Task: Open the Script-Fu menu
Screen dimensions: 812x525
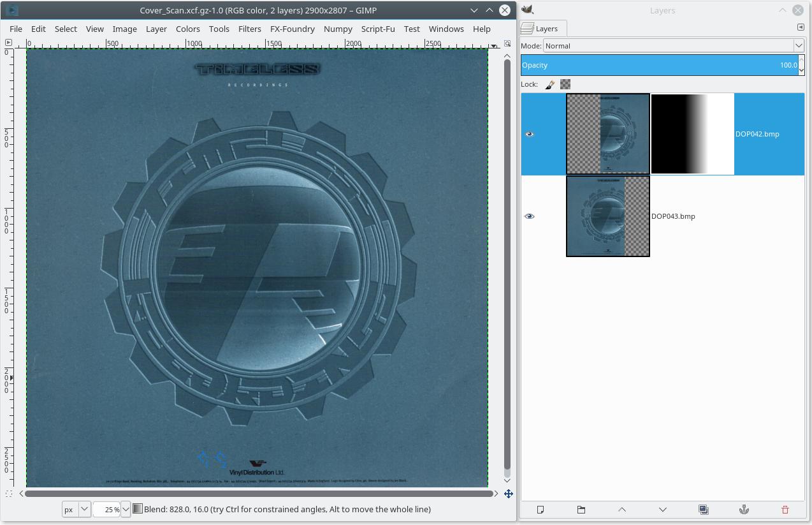Action: tap(378, 29)
